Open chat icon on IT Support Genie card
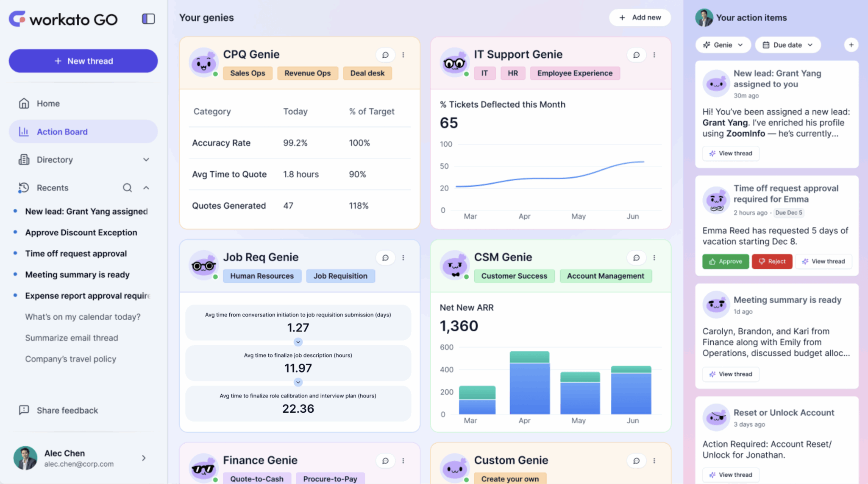 636,55
